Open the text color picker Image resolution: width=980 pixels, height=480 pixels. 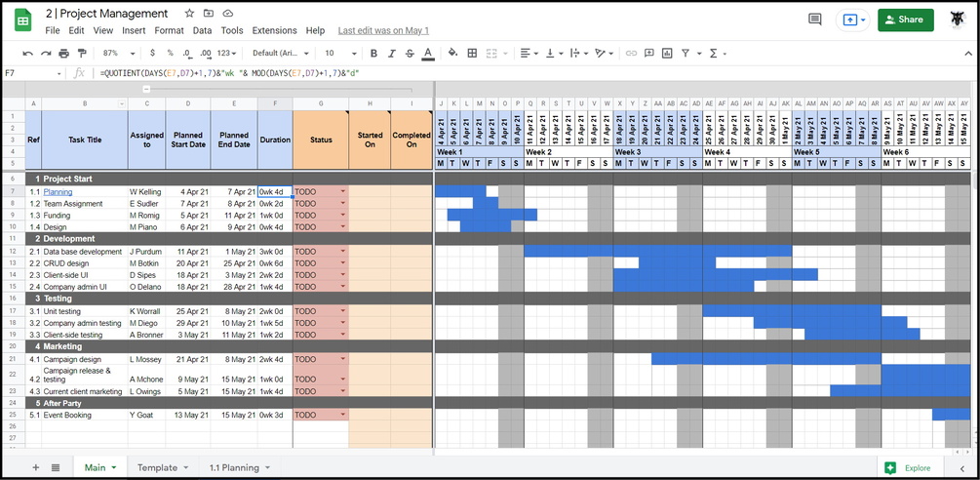[428, 54]
